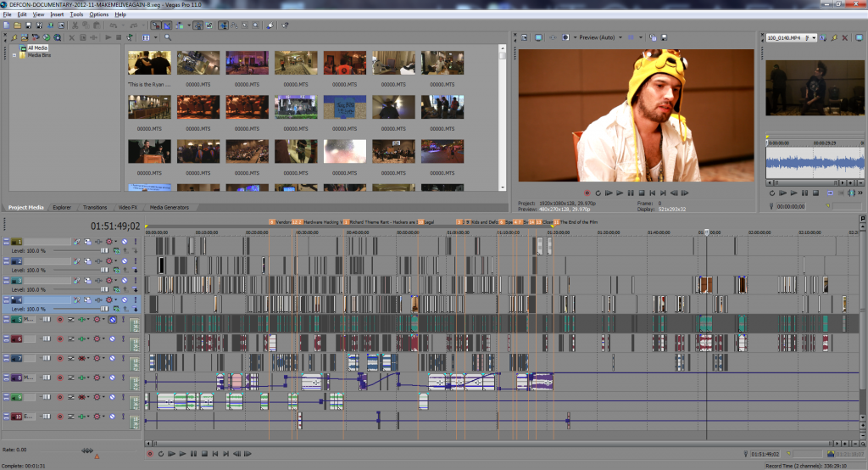Screen dimensions: 868x470
Task: Click the Open project folder icon
Action: (16, 26)
